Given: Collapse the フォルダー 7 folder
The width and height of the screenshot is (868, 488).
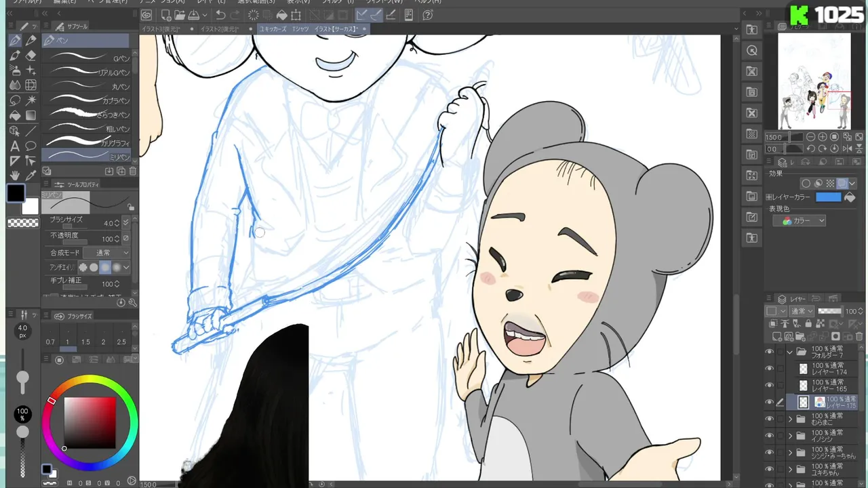Looking at the screenshot, I should point(790,352).
